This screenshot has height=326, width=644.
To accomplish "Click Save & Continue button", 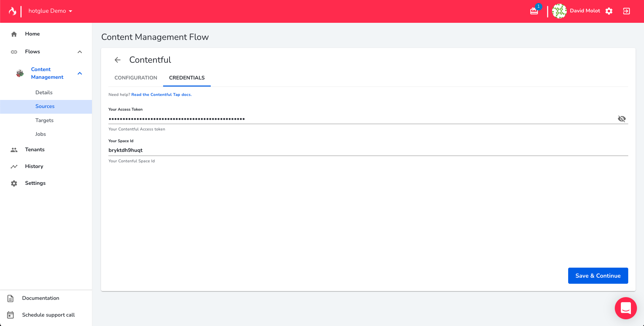I will (598, 276).
